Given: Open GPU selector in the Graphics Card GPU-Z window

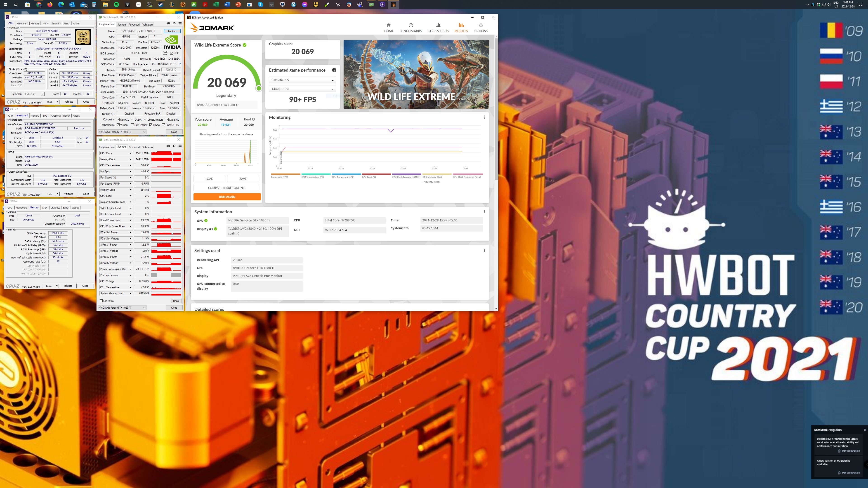Looking at the screenshot, I should tap(122, 132).
